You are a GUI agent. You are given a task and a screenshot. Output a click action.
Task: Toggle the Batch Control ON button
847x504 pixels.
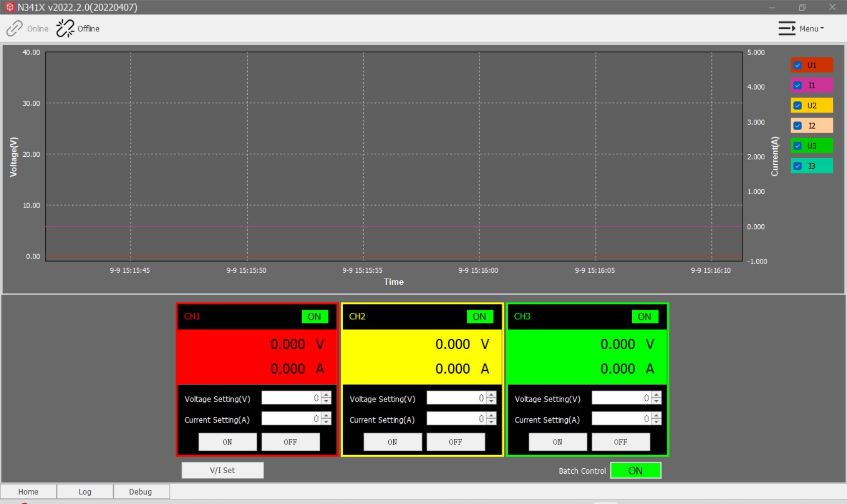[636, 470]
